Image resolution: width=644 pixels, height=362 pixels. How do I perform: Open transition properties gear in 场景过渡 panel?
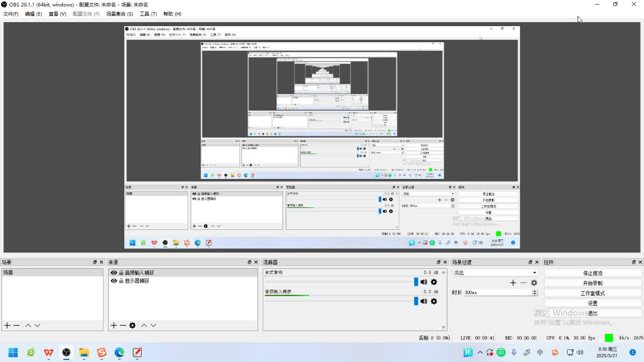[x=534, y=283]
